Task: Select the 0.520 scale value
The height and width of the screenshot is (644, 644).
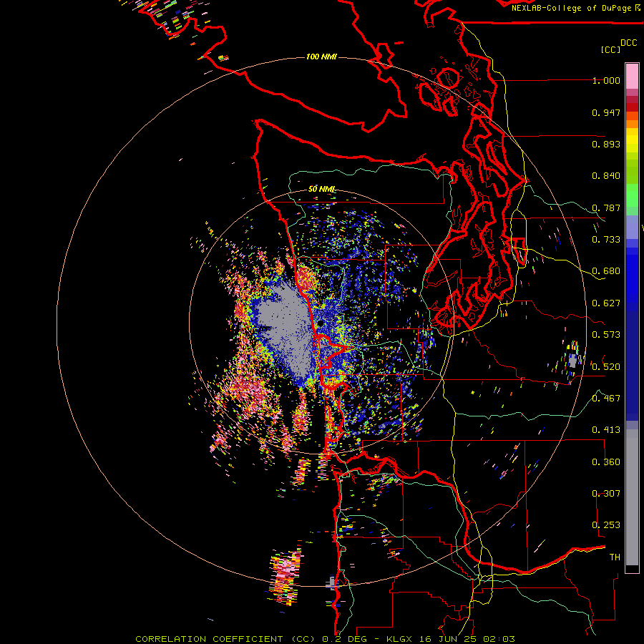Action: point(606,367)
